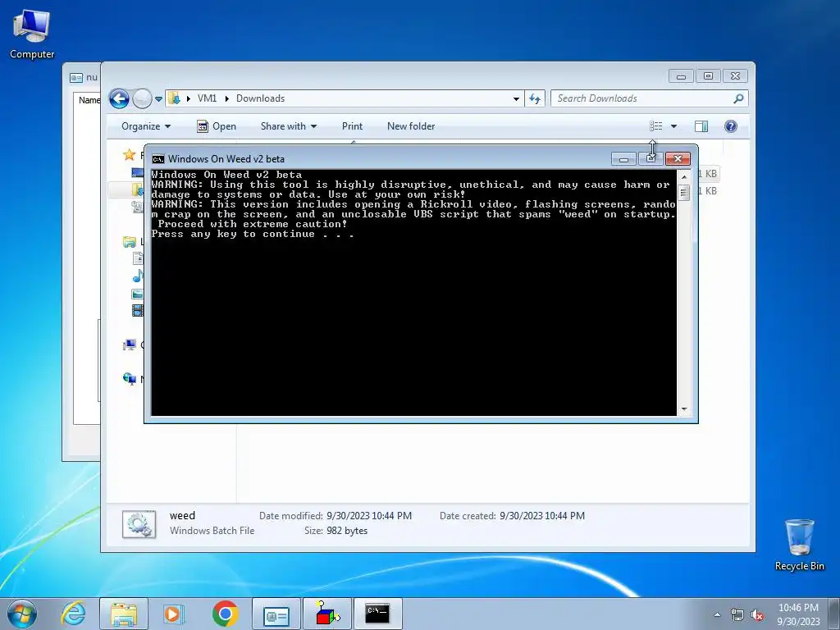The width and height of the screenshot is (840, 630).
Task: Show hidden tray icons arrow
Action: click(717, 614)
